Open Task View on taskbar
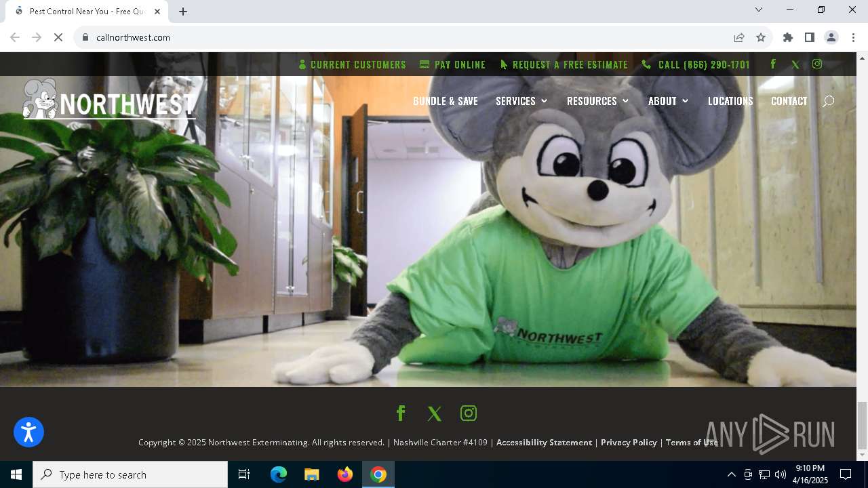The height and width of the screenshot is (488, 868). pyautogui.click(x=244, y=474)
